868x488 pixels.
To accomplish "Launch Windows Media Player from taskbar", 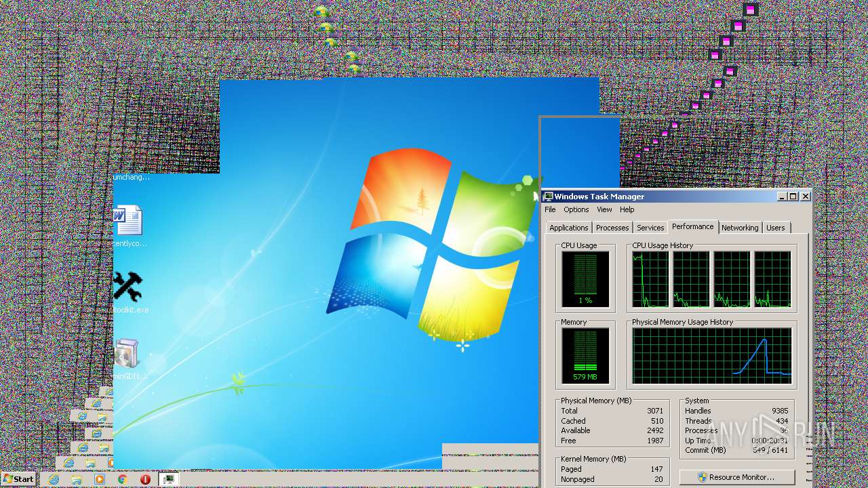I will [100, 479].
